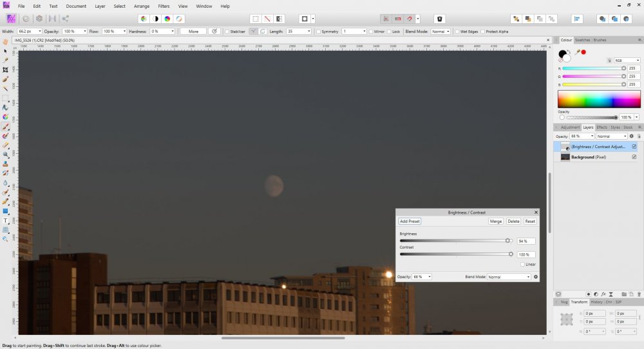Apply Auto Contrast from the toolbar
Viewport: 644px width, 349px height.
(x=156, y=19)
